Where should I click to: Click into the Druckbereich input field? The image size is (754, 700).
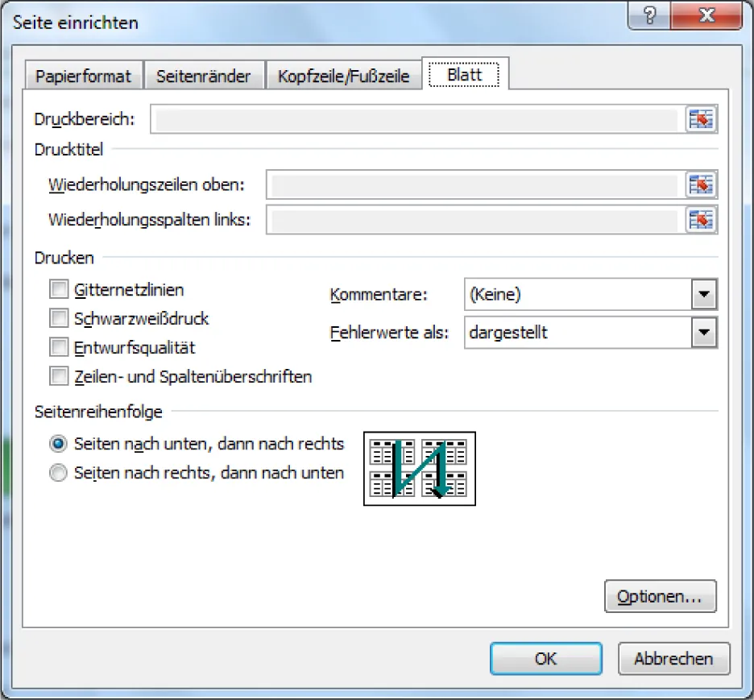click(x=416, y=119)
